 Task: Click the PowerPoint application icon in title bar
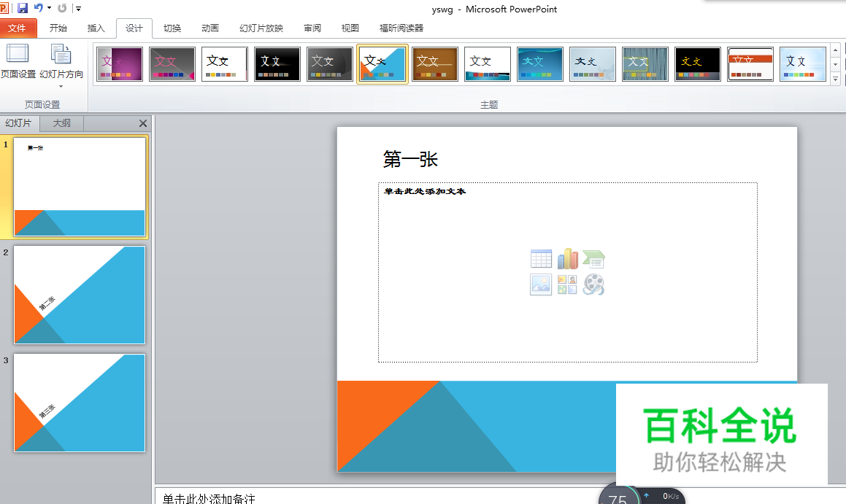click(4, 8)
